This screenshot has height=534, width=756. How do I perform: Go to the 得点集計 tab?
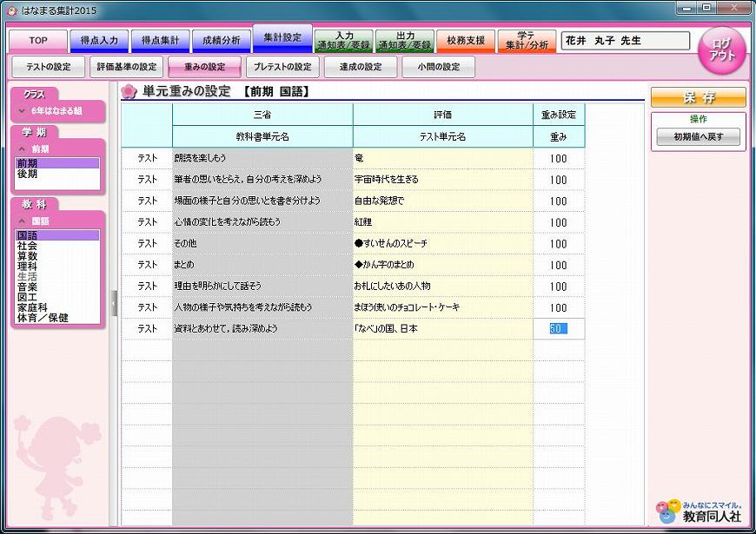point(160,41)
